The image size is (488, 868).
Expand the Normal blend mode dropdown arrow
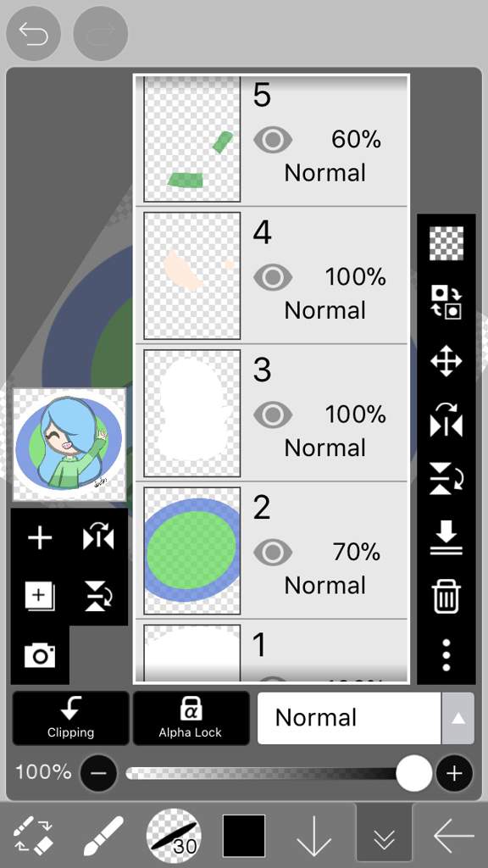(x=457, y=718)
